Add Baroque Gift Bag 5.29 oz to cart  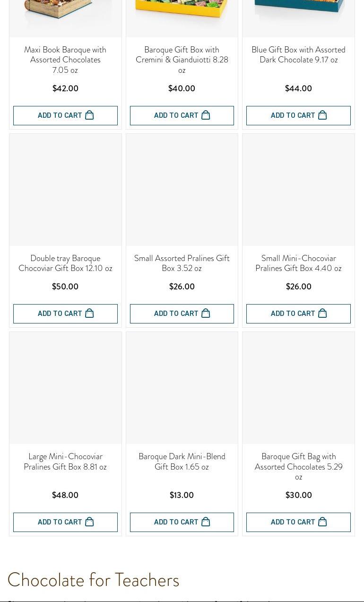pyautogui.click(x=298, y=522)
